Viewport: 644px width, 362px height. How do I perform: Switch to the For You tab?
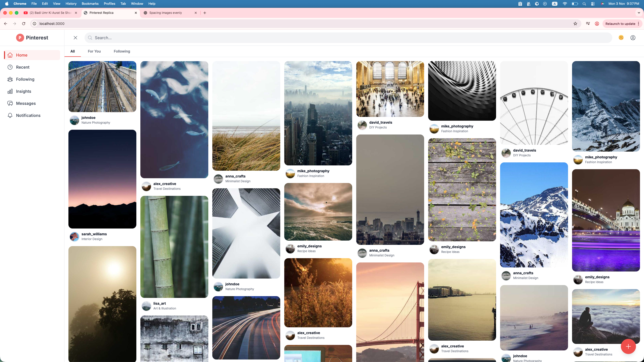(94, 51)
